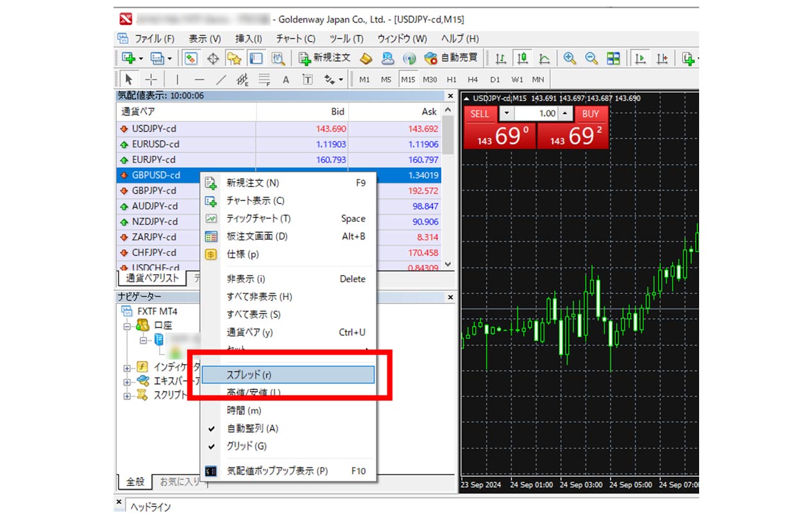This screenshot has width=812, height=518.
Task: Expand the インディケータ tree node
Action: point(127,368)
